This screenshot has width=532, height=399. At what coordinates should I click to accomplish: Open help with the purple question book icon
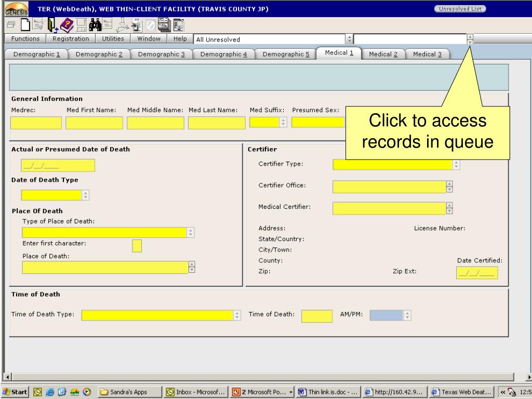67,25
